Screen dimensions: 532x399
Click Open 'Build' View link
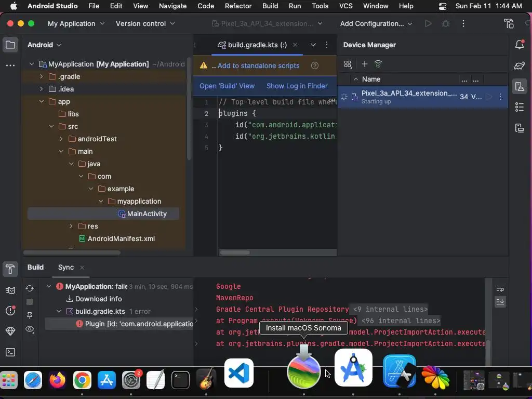(227, 86)
